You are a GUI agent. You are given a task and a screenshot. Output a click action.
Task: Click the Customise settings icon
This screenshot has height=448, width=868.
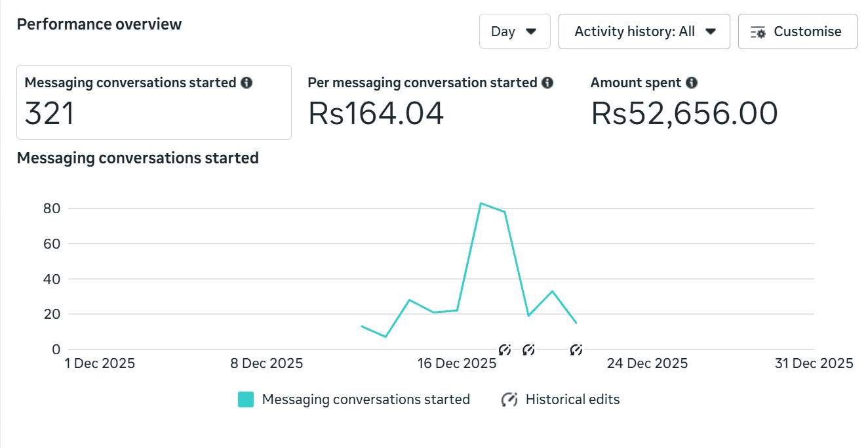[x=758, y=32]
